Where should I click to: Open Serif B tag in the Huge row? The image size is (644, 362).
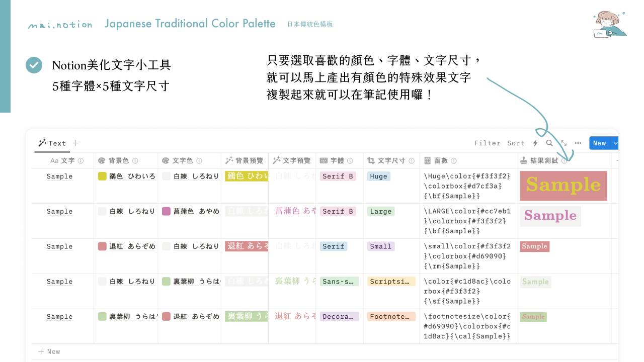[338, 176]
